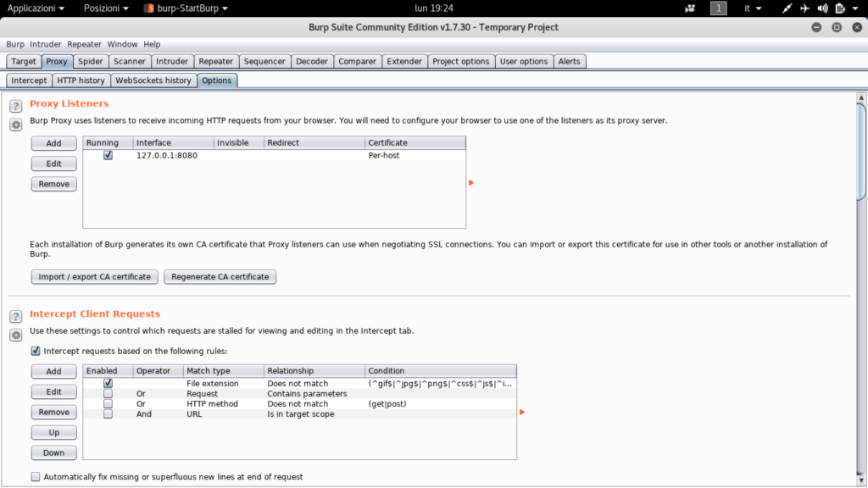The image size is (868, 488).
Task: Open the system menu arrow beside battery
Action: pyautogui.click(x=855, y=8)
